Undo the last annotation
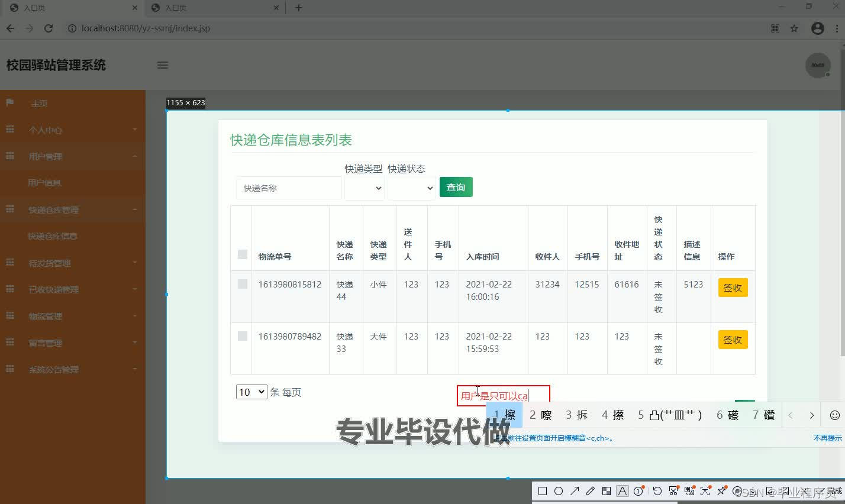Viewport: 845px width, 504px height. click(x=657, y=491)
